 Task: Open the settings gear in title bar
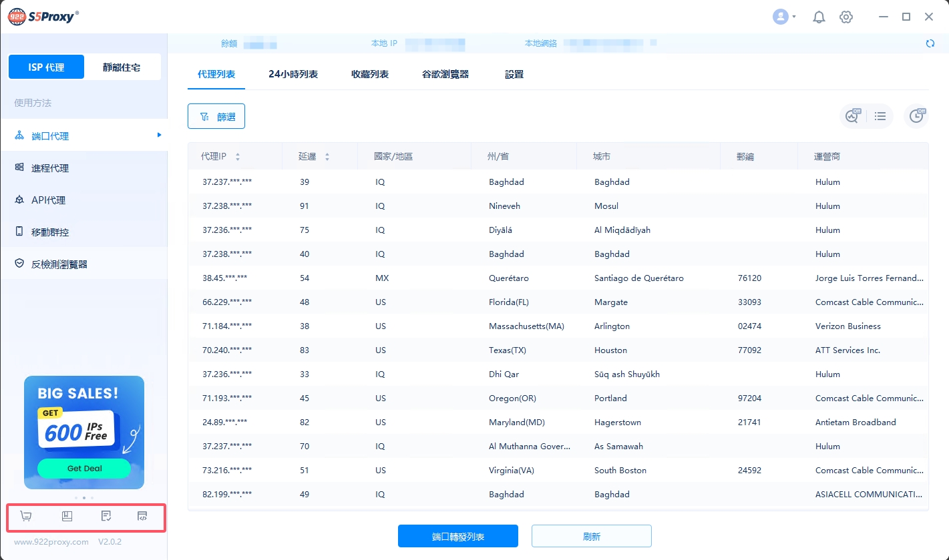pyautogui.click(x=846, y=17)
